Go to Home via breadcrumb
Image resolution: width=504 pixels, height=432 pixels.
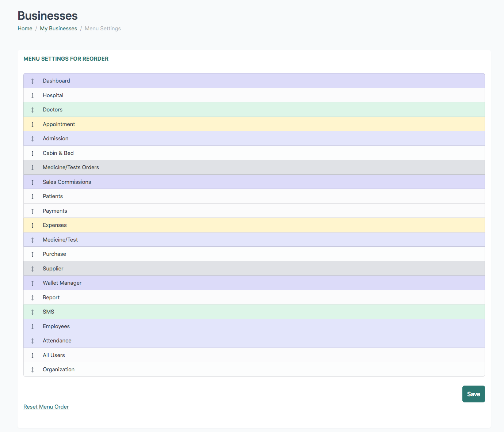click(x=25, y=29)
